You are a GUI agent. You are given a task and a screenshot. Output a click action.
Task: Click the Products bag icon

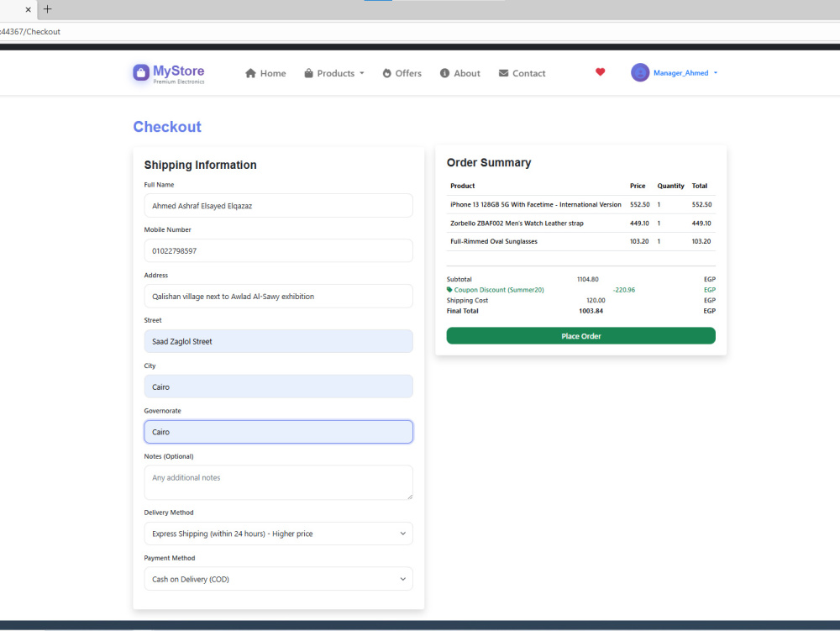pos(308,73)
